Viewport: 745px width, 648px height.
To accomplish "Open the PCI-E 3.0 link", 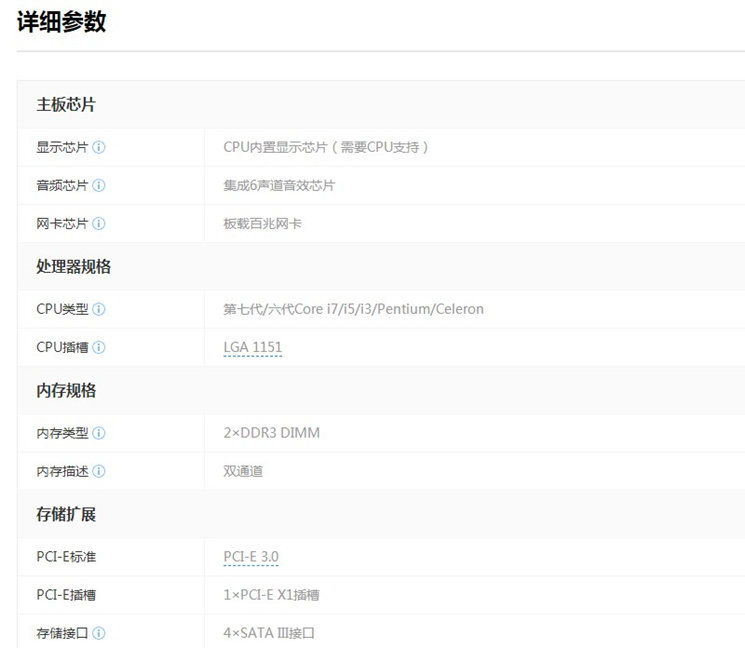I will pyautogui.click(x=251, y=556).
